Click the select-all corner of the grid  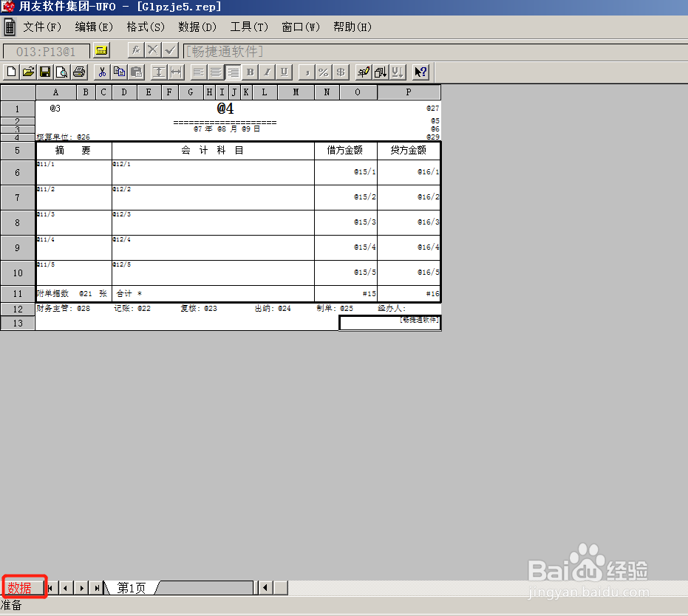[18, 92]
